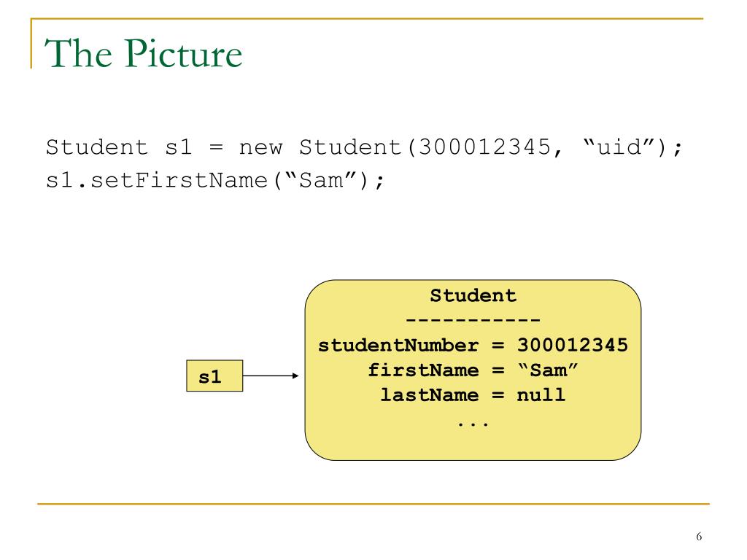
Task: Click the "new" keyword in the code
Action: point(260,147)
